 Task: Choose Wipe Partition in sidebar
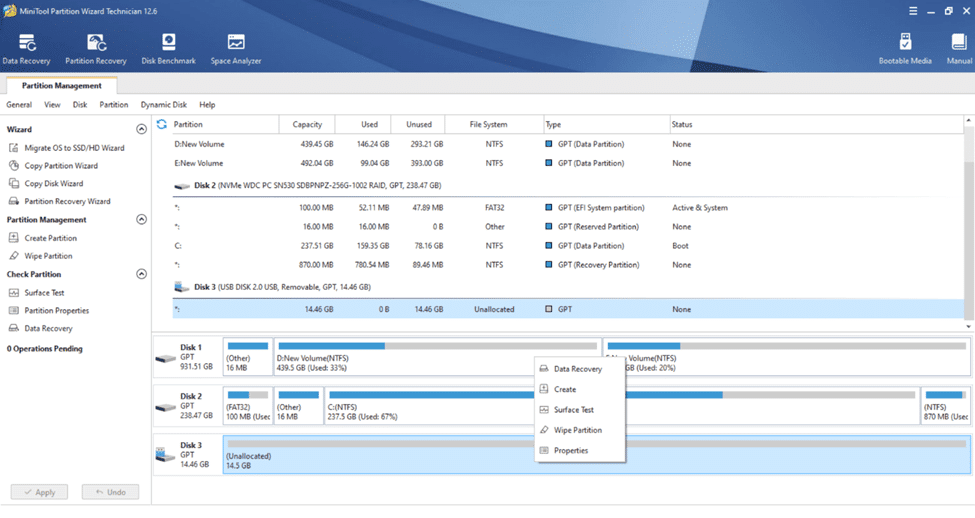(40, 256)
